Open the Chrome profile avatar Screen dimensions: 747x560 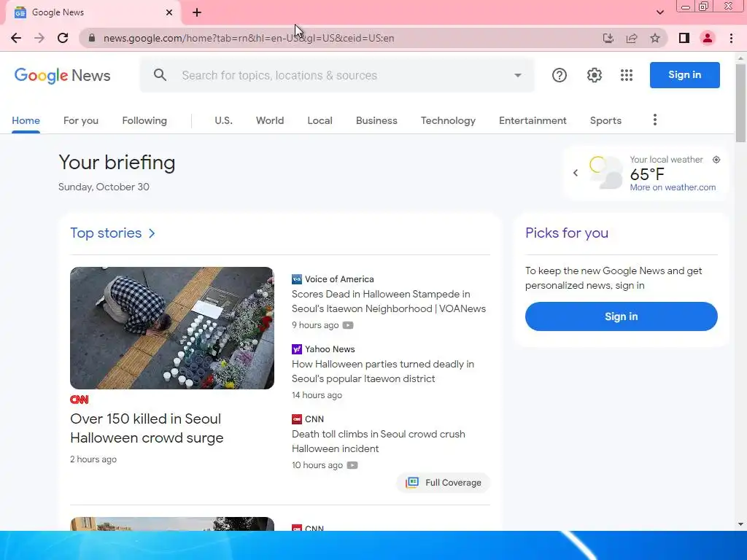pyautogui.click(x=708, y=38)
